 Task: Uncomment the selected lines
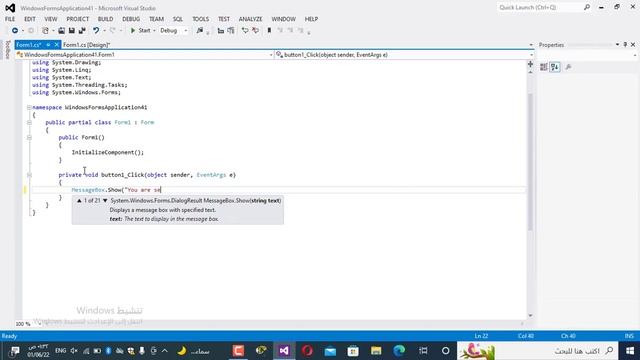point(256,31)
